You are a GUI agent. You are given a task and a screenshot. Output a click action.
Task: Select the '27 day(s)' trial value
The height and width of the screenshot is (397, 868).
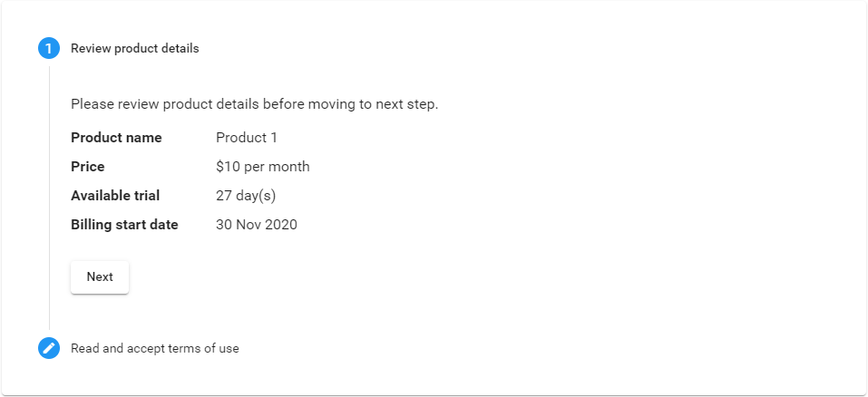pyautogui.click(x=246, y=196)
